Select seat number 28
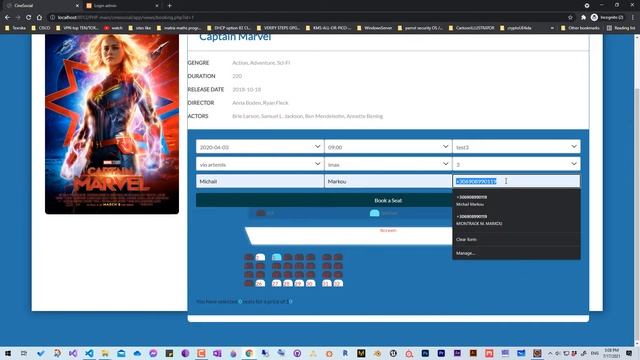The image size is (640, 360). 288,283
